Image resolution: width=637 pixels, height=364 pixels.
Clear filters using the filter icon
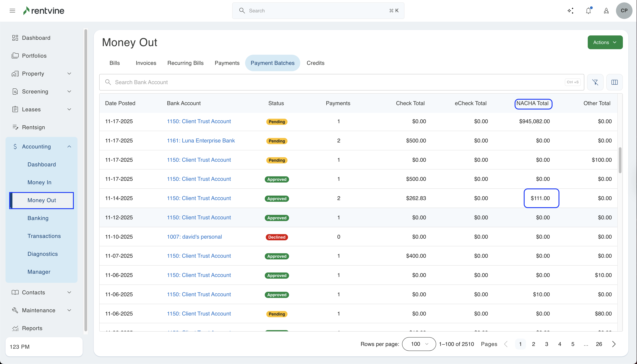(x=595, y=82)
